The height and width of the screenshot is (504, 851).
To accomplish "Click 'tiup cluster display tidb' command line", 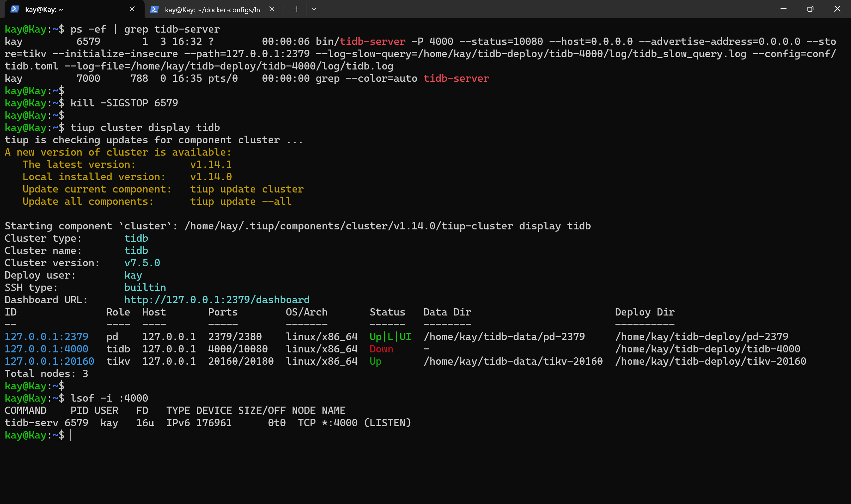I will [145, 128].
